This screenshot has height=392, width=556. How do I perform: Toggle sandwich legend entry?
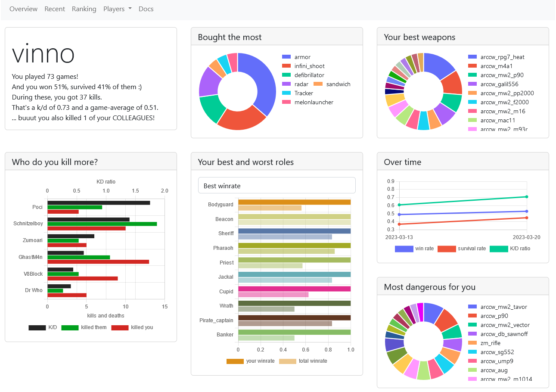[x=332, y=84]
